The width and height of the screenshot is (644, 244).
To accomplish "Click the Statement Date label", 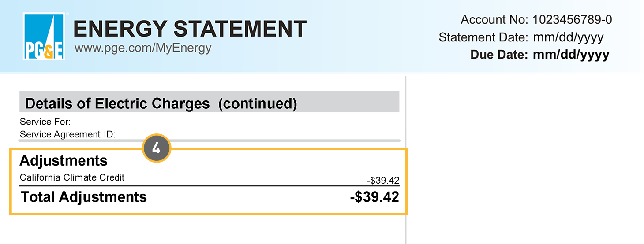I will [483, 37].
